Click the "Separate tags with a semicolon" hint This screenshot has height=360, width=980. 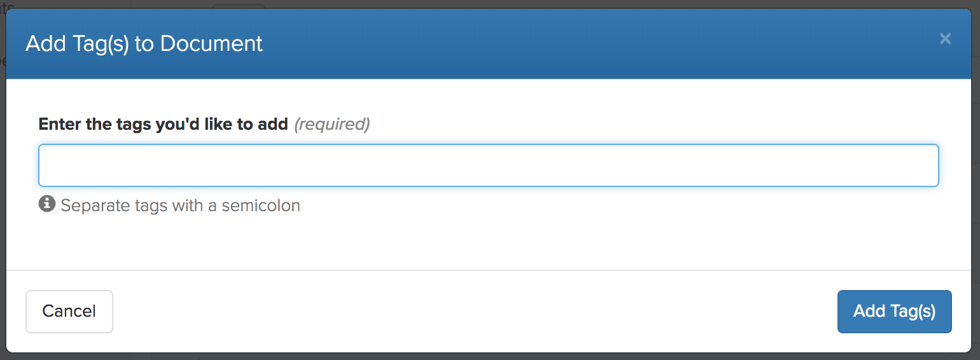(x=180, y=205)
